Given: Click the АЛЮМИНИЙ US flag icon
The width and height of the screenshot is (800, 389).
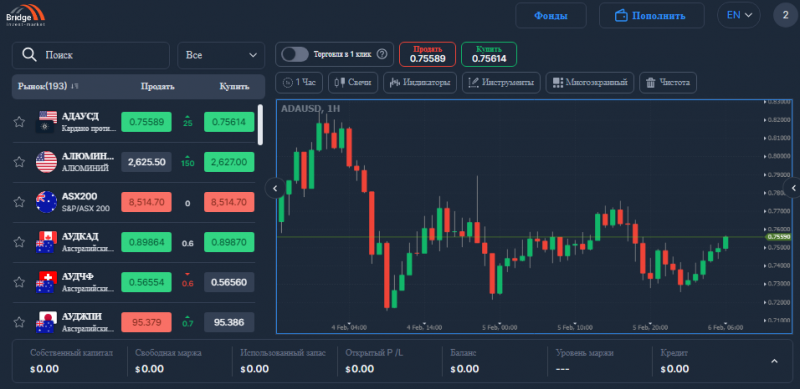Looking at the screenshot, I should tap(46, 162).
